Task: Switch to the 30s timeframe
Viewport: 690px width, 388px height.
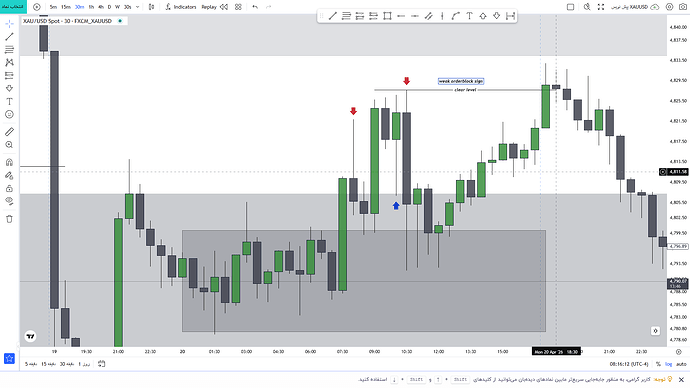Action: 128,7
